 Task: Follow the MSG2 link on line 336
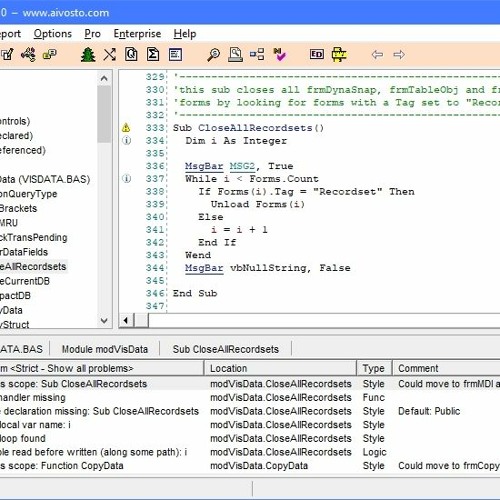tap(242, 166)
